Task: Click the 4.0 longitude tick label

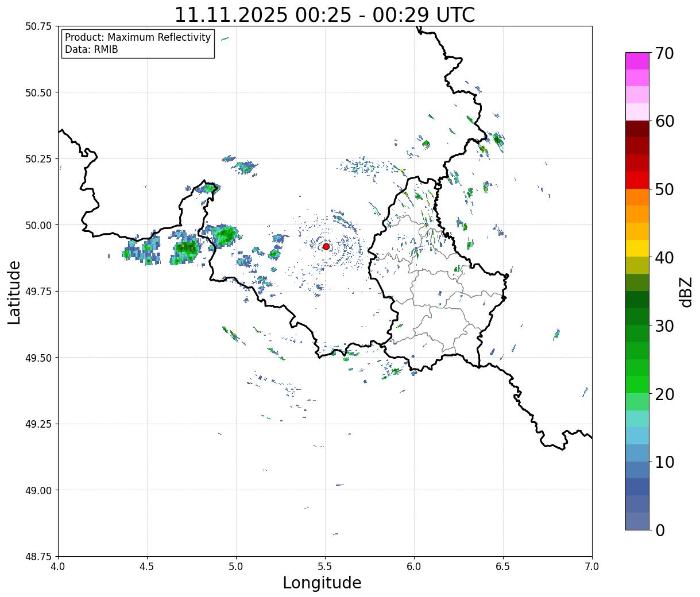Action: [x=58, y=567]
